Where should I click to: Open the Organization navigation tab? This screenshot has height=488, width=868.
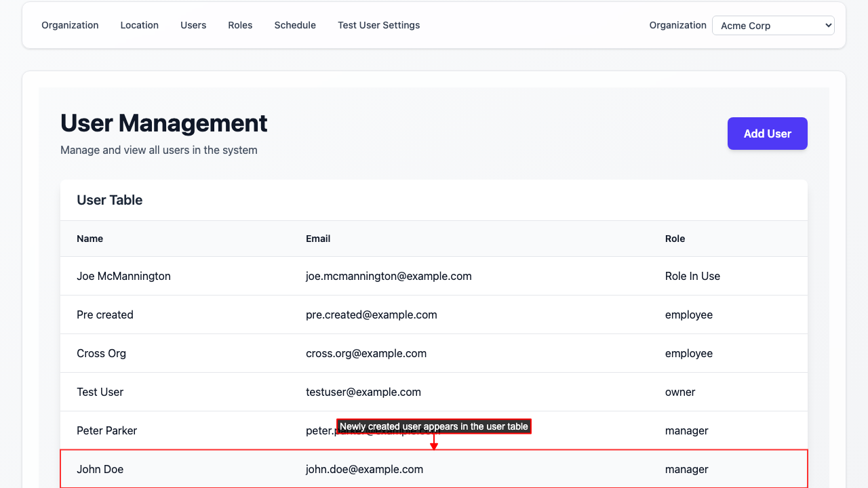point(70,25)
